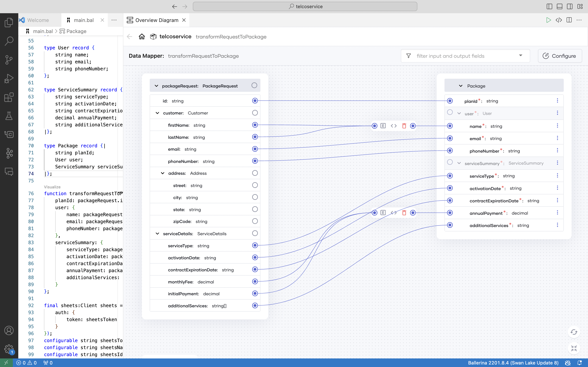This screenshot has width=588, height=367.
Task: Open the Testing flask icon
Action: coord(9,116)
